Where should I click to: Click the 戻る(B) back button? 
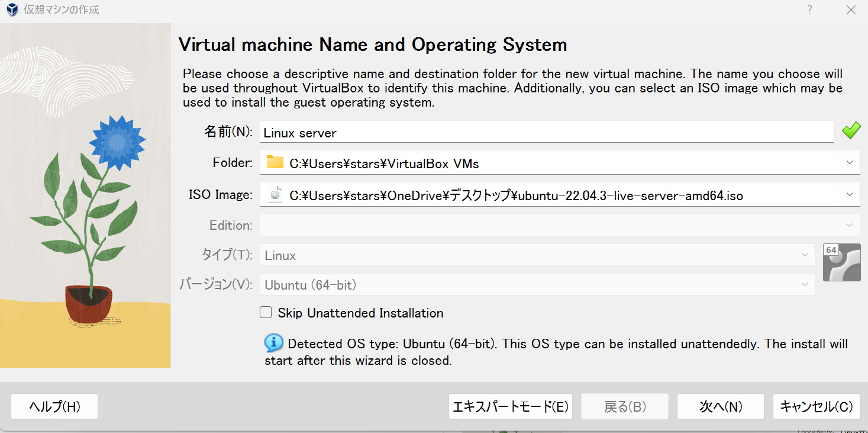click(x=625, y=406)
